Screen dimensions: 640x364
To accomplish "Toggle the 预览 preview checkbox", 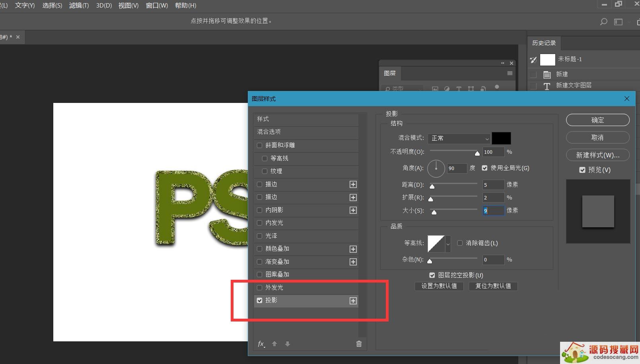I will click(582, 170).
